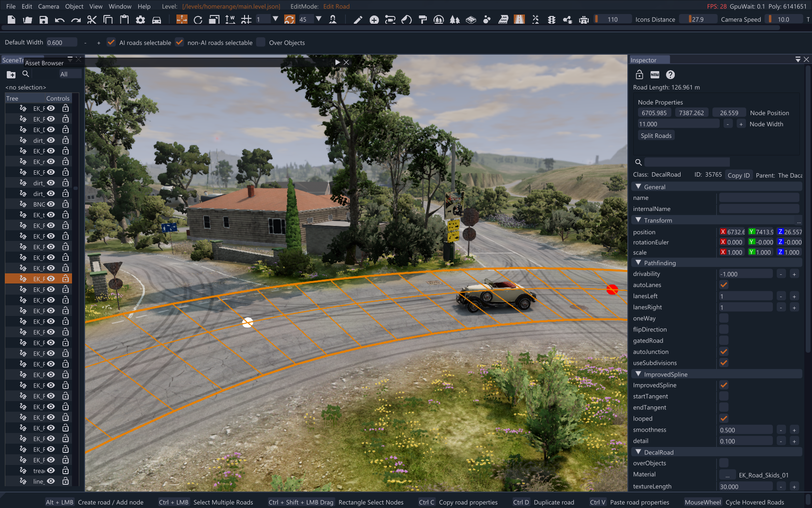Screen dimensions: 812x508
Task: Open the Camera menu
Action: (x=48, y=6)
